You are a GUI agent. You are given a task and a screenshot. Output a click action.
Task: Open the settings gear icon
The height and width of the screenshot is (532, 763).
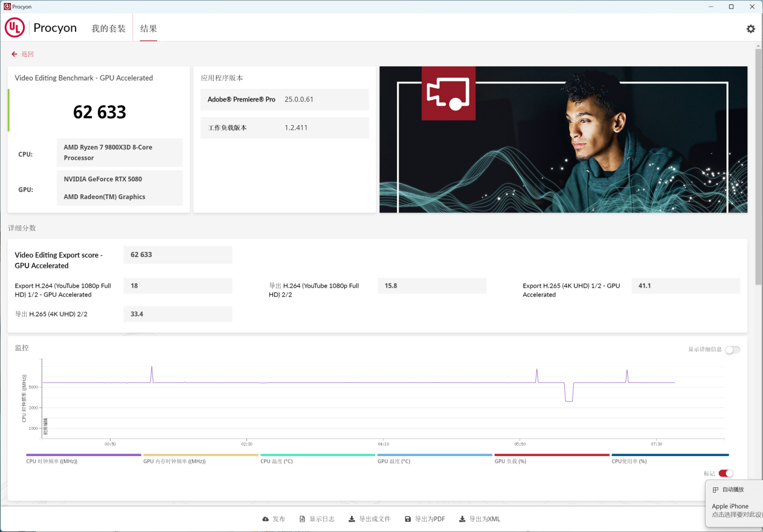point(750,29)
